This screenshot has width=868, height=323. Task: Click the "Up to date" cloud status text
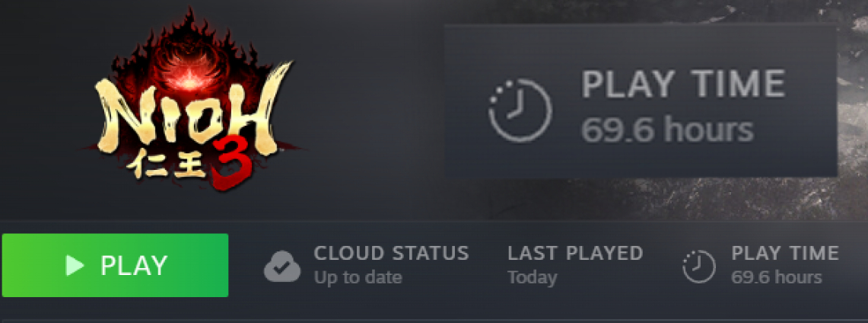(x=358, y=277)
